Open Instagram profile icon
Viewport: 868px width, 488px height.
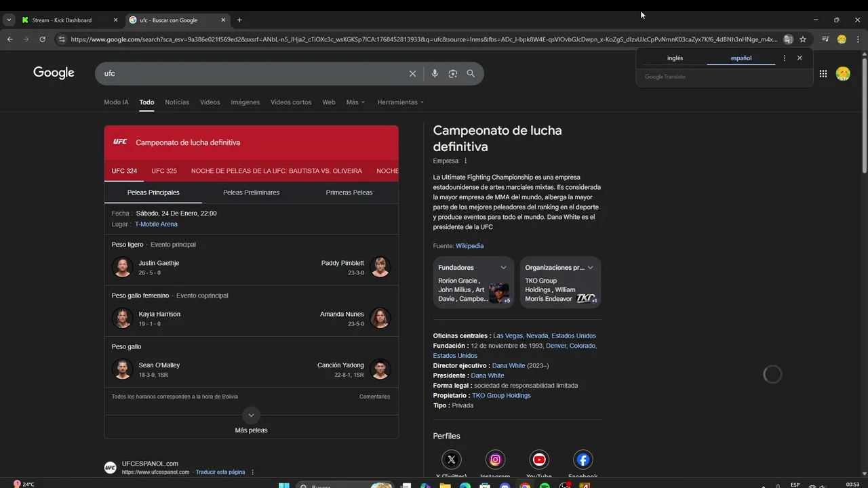pyautogui.click(x=495, y=460)
